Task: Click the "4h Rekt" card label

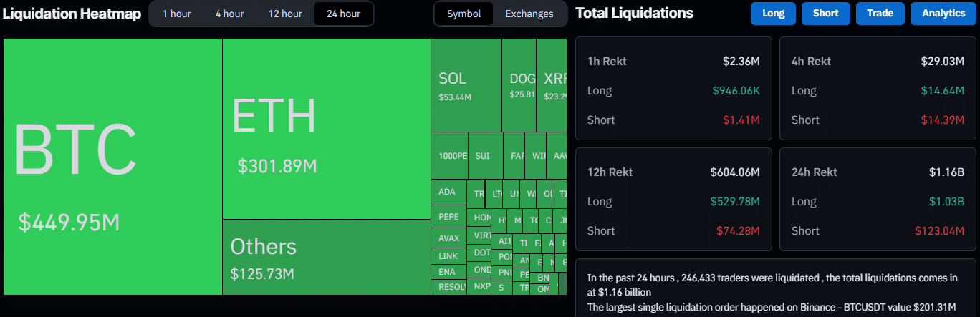Action: 811,62
